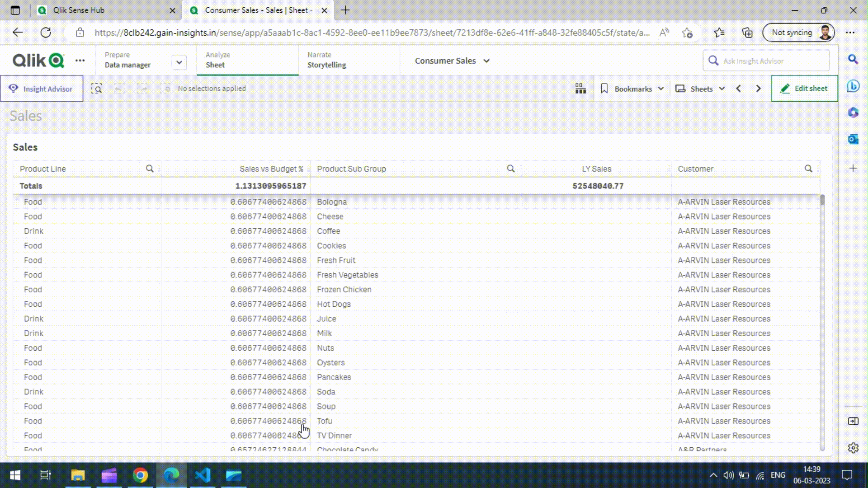Viewport: 868px width, 488px height.
Task: Open Visual Studio Code from taskbar
Action: (x=203, y=475)
